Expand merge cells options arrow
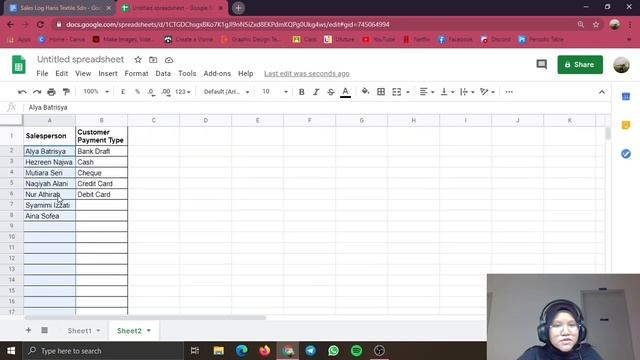Viewport: 640px width, 360px height. pyautogui.click(x=408, y=92)
